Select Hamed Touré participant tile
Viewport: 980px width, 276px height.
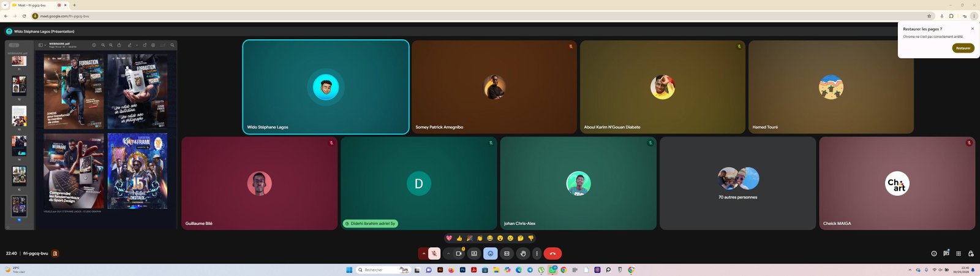coord(831,87)
